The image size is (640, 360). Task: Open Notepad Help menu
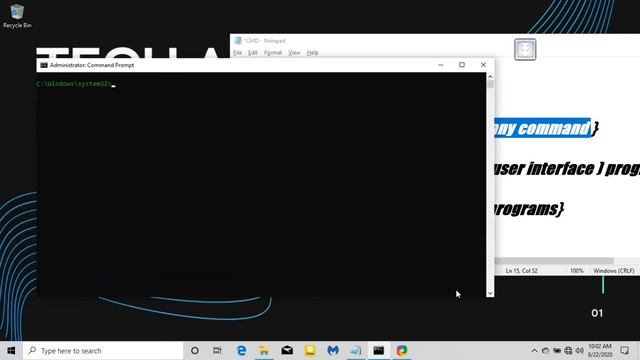click(313, 53)
